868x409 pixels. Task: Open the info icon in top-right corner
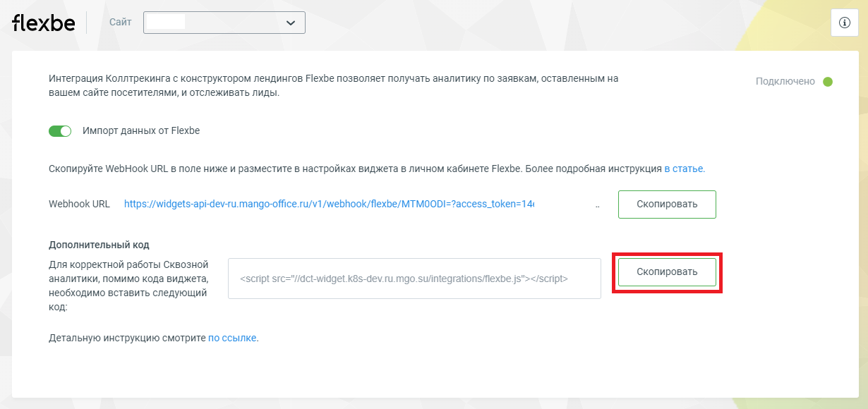coord(844,23)
